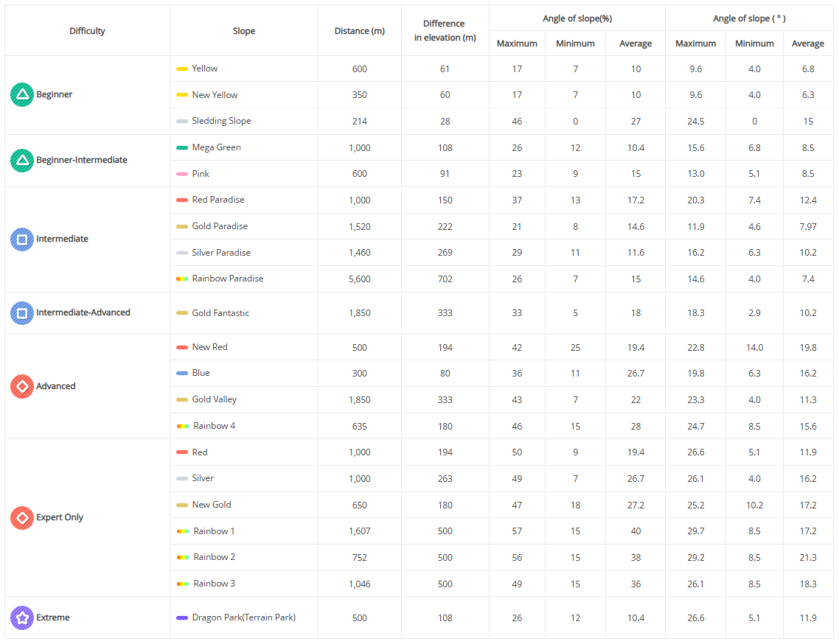Click the red Advanced diamond icon
The image size is (839, 644).
coord(22,386)
